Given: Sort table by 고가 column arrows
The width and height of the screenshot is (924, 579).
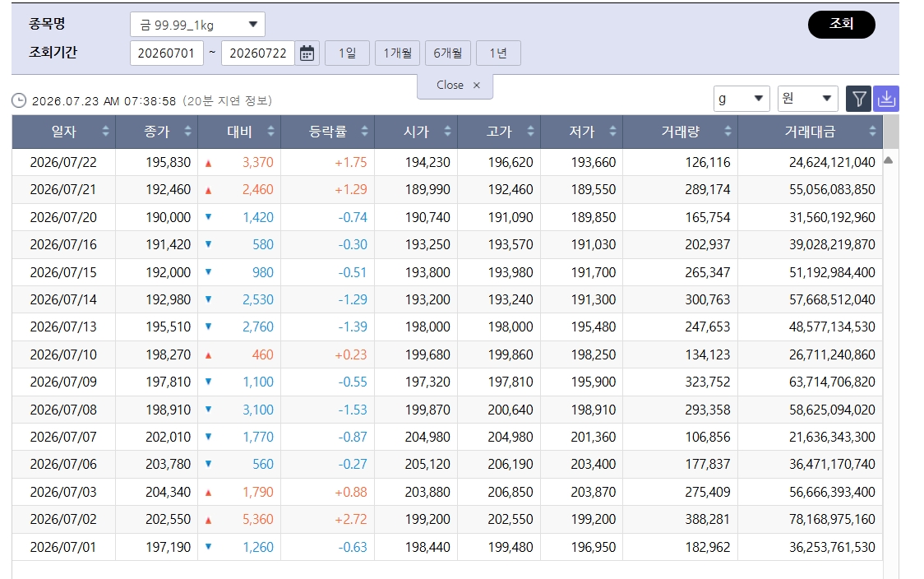Looking at the screenshot, I should [530, 132].
